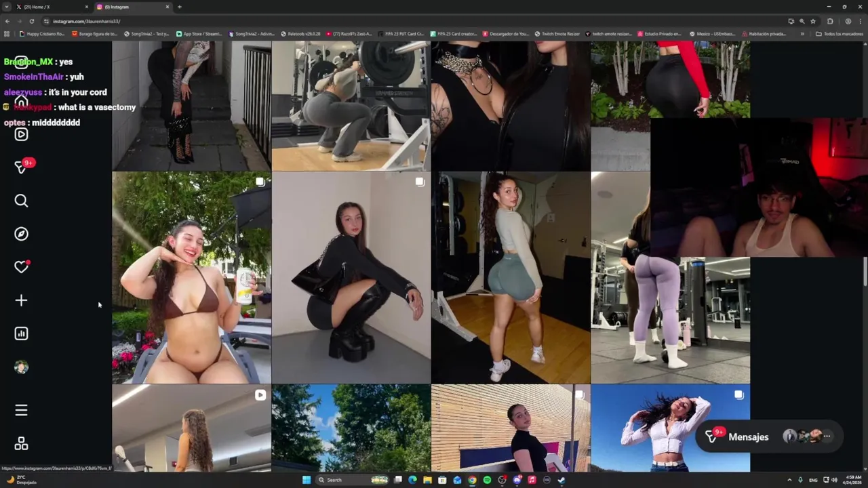Screen dimensions: 868x488
Task: Open Microsoft Edge from the taskbar
Action: tap(412, 480)
